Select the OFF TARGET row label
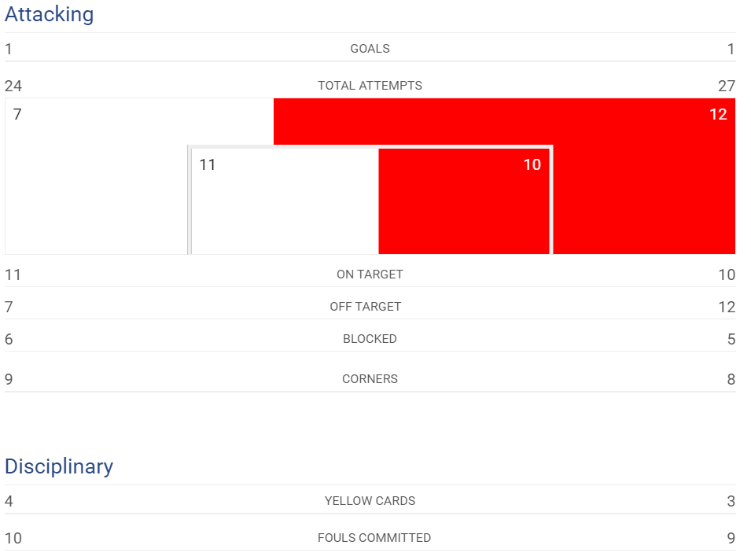 [x=366, y=307]
